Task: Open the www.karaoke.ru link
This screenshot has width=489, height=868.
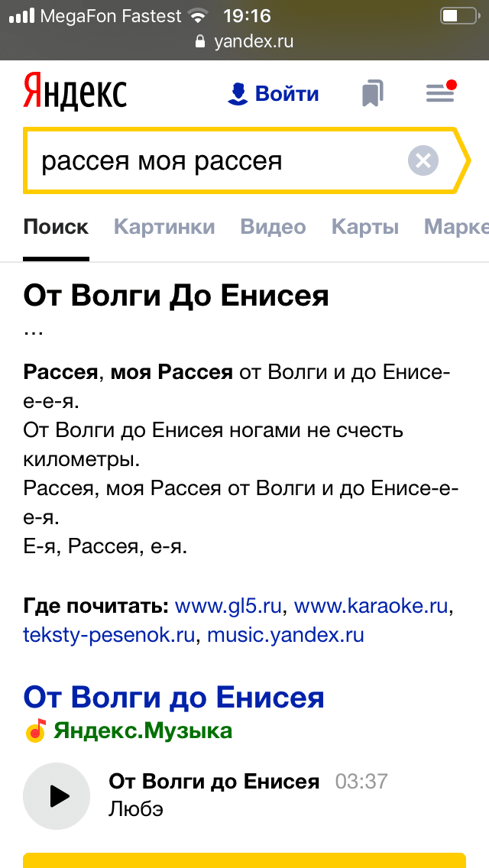Action: tap(371, 607)
